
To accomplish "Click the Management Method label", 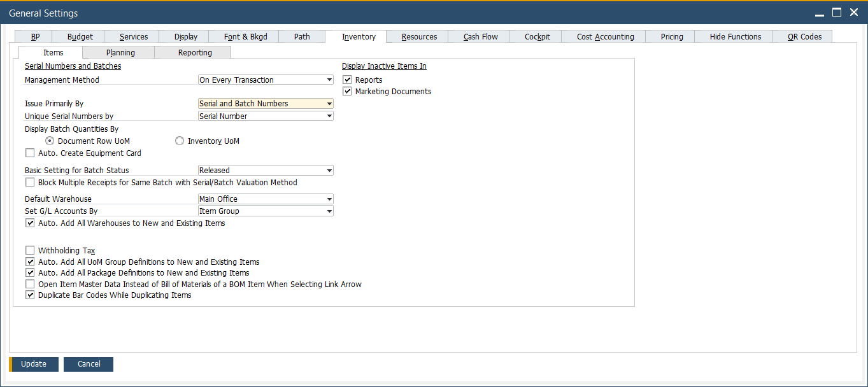I will (x=62, y=80).
